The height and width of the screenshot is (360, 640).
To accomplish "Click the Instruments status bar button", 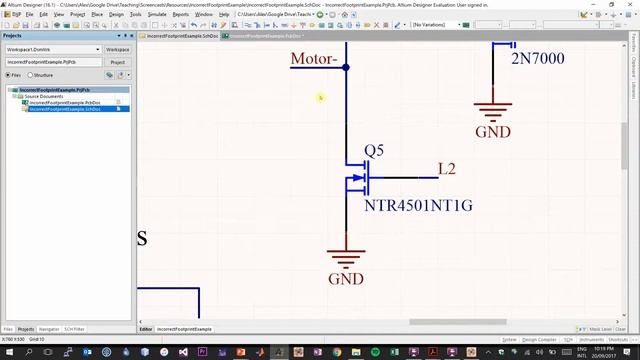I will pyautogui.click(x=591, y=340).
